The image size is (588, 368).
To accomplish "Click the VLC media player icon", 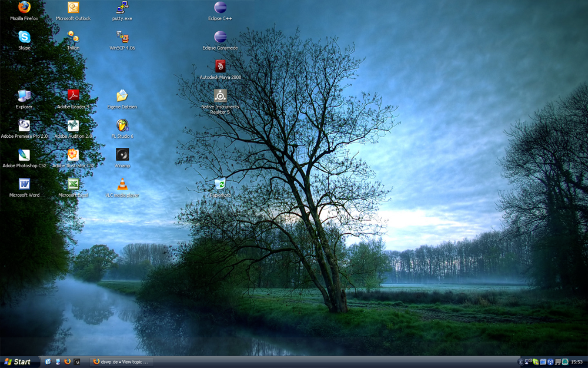I will point(122,187).
